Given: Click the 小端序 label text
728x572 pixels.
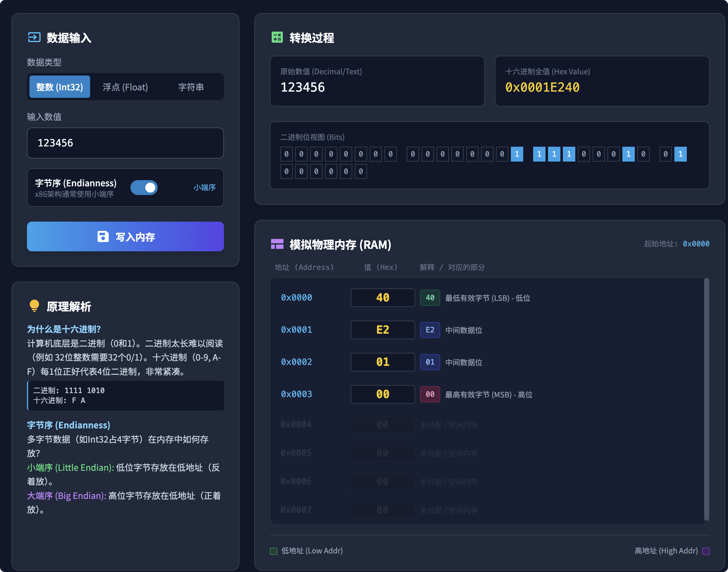Looking at the screenshot, I should [204, 188].
